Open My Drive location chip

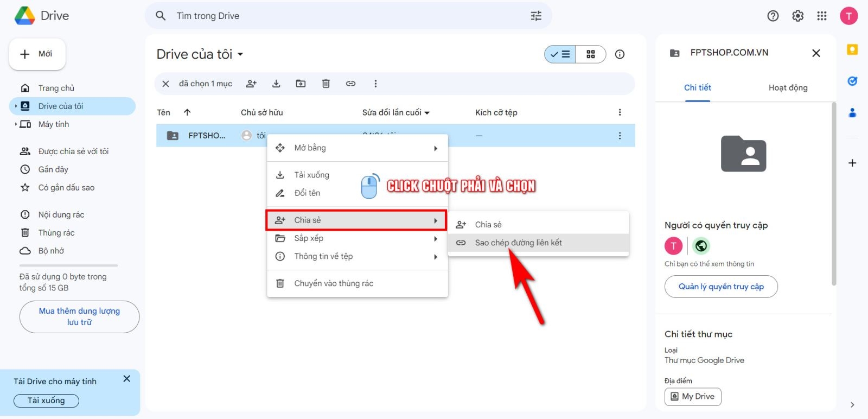(693, 396)
